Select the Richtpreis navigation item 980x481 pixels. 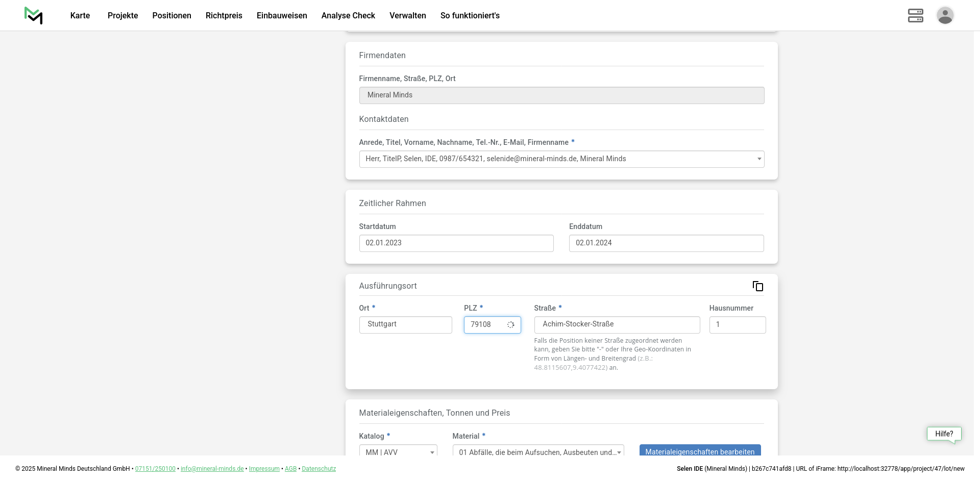tap(224, 15)
